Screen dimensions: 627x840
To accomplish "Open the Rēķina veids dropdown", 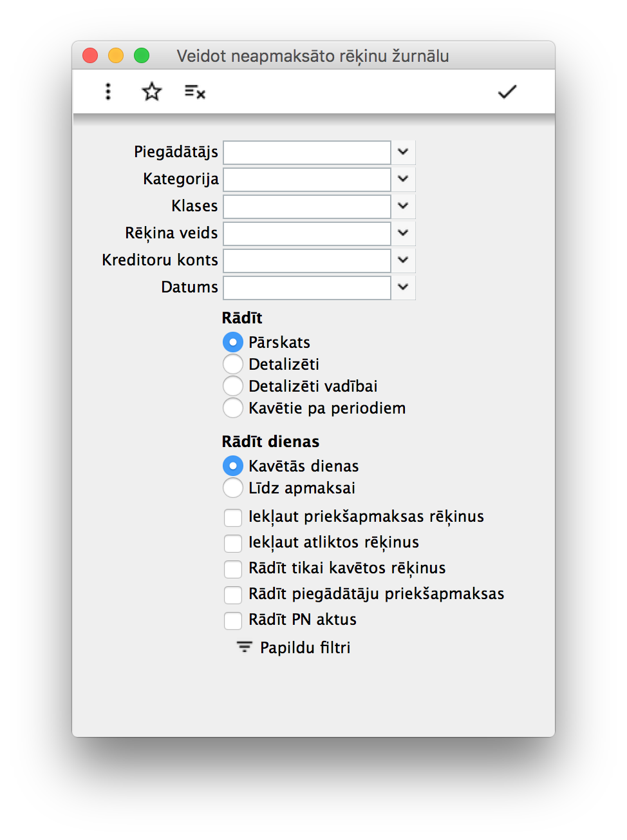I will point(403,233).
